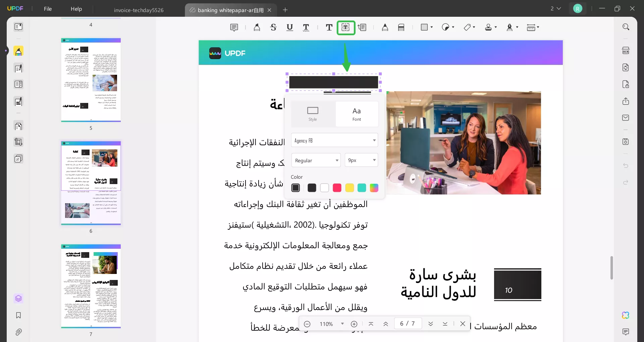Click the Undo arrow on the right sidebar
Viewport: 644px width, 342px height.
[x=626, y=166]
